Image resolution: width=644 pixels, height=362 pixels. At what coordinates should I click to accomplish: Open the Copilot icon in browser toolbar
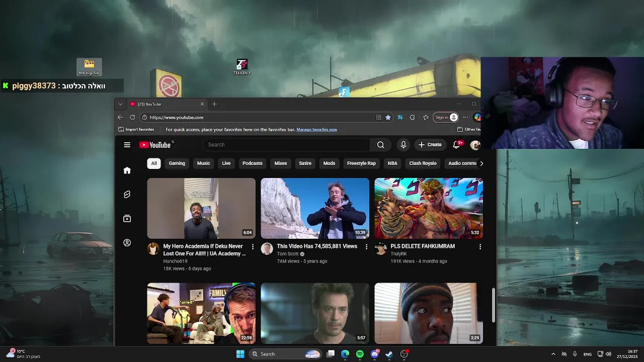pyautogui.click(x=477, y=117)
